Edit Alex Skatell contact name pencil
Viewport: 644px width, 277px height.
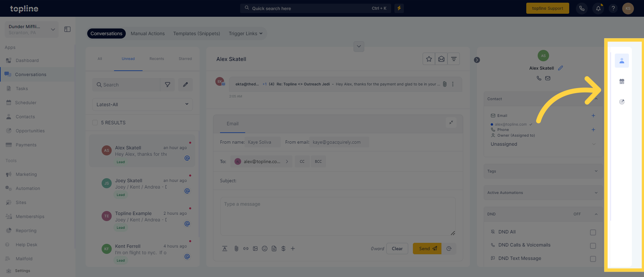click(x=560, y=68)
